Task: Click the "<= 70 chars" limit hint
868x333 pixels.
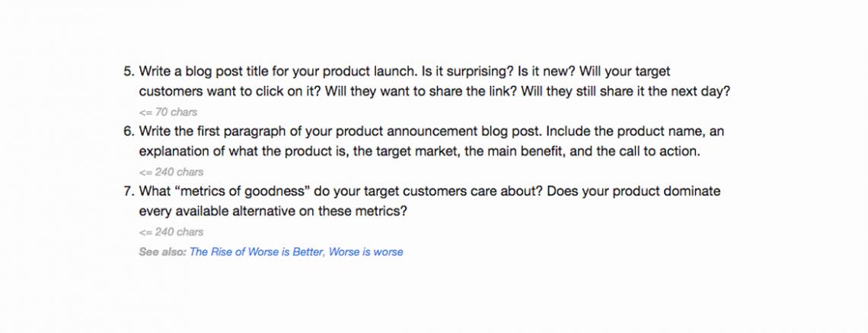Action: [x=168, y=113]
